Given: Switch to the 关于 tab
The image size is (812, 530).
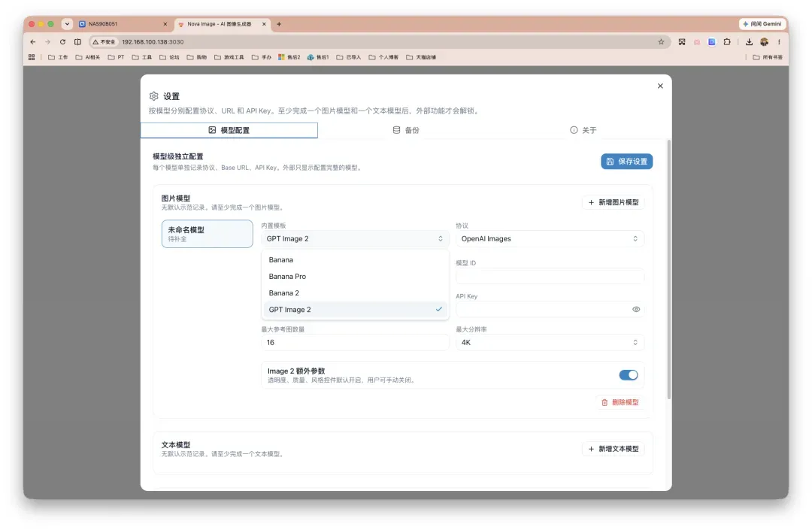Looking at the screenshot, I should coord(583,130).
